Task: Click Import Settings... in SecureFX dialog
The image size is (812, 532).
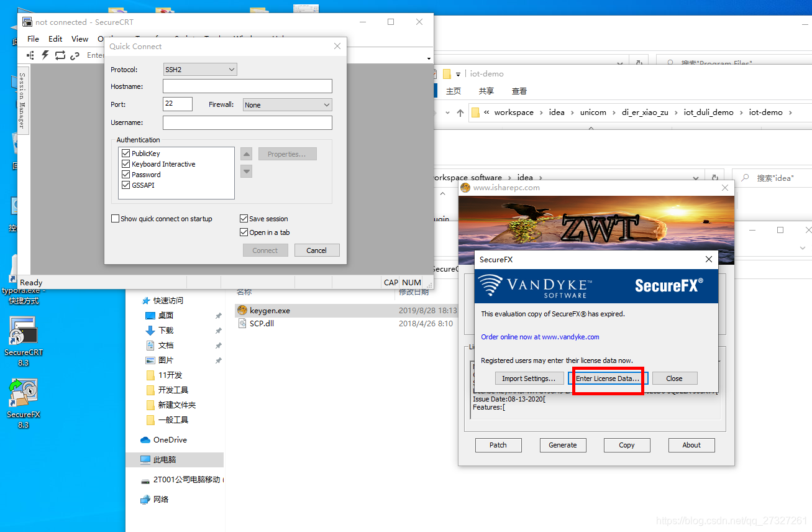Action: 529,378
